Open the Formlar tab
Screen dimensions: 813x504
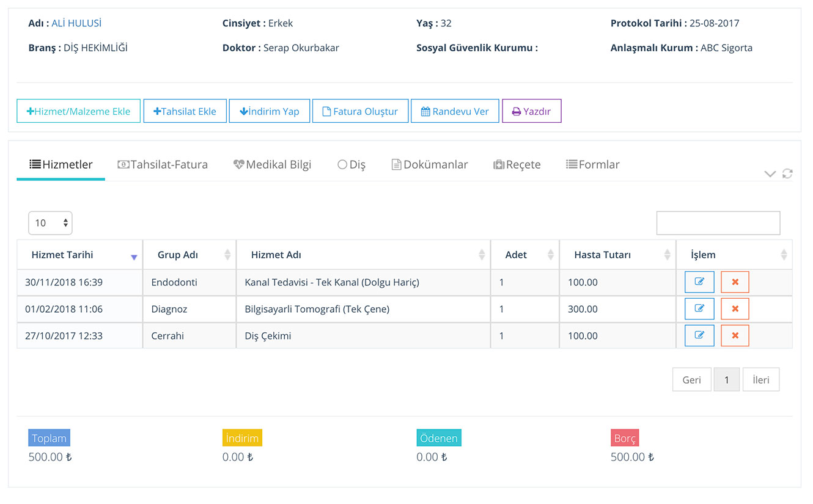click(x=593, y=164)
